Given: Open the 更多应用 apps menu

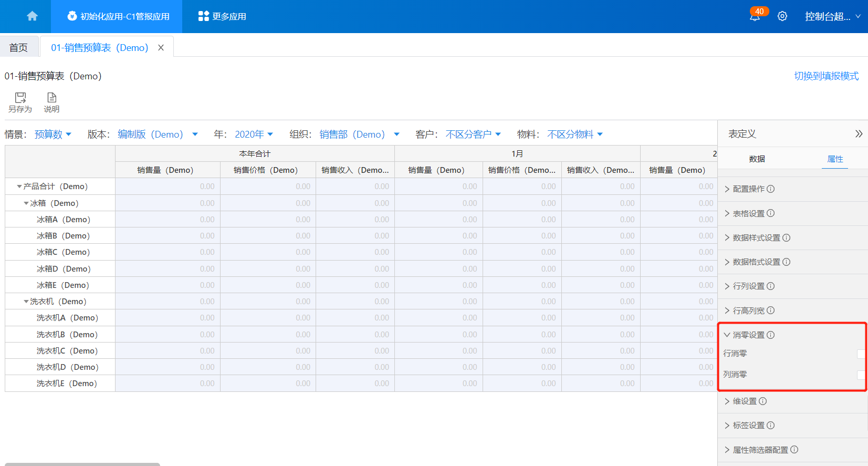Looking at the screenshot, I should pyautogui.click(x=222, y=16).
